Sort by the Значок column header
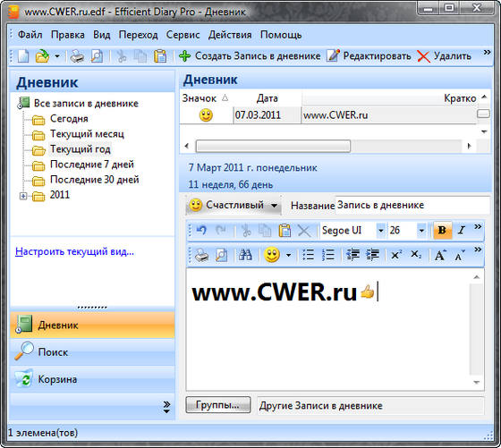The height and width of the screenshot is (448, 501). pyautogui.click(x=206, y=98)
